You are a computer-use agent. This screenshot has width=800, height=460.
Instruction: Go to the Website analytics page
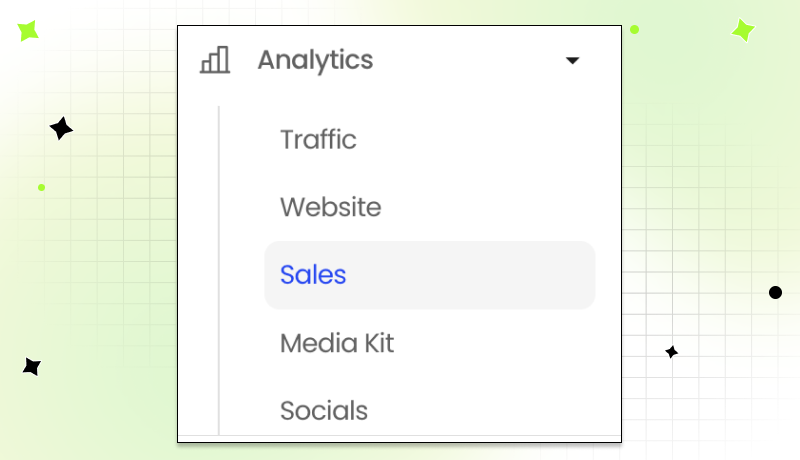tap(330, 208)
